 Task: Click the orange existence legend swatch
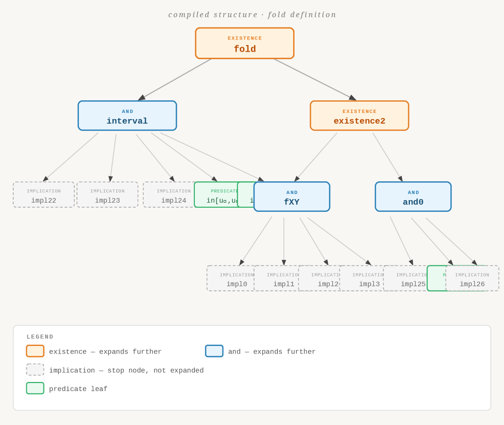click(x=35, y=352)
